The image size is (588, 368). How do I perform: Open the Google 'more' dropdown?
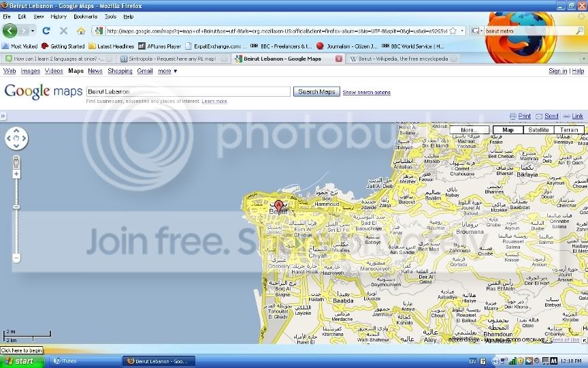click(x=167, y=71)
